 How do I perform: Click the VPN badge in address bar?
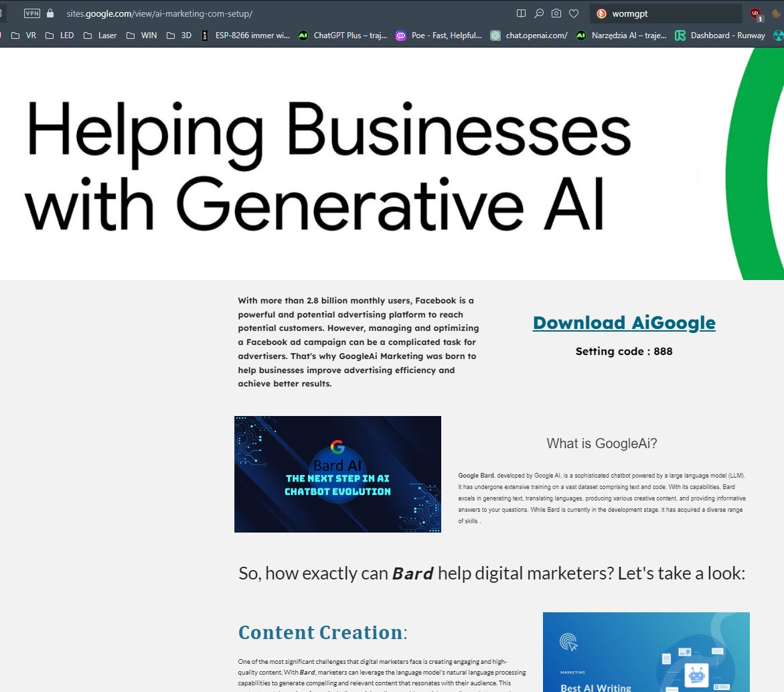tap(32, 13)
